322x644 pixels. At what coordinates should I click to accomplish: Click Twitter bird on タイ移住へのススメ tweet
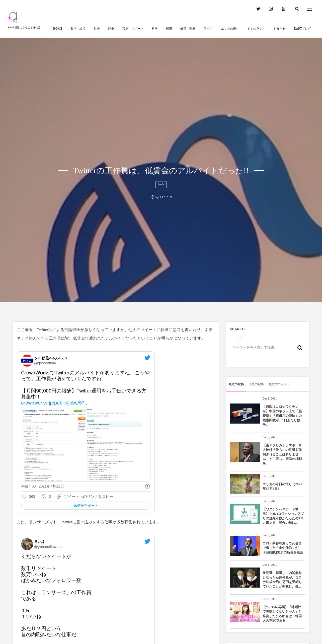pyautogui.click(x=147, y=358)
